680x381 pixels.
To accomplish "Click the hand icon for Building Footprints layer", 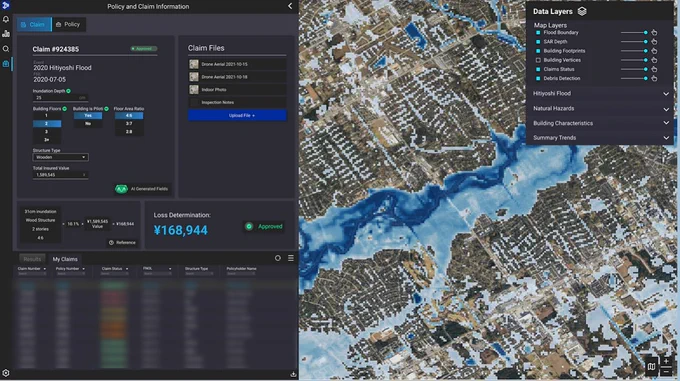I will (x=654, y=51).
